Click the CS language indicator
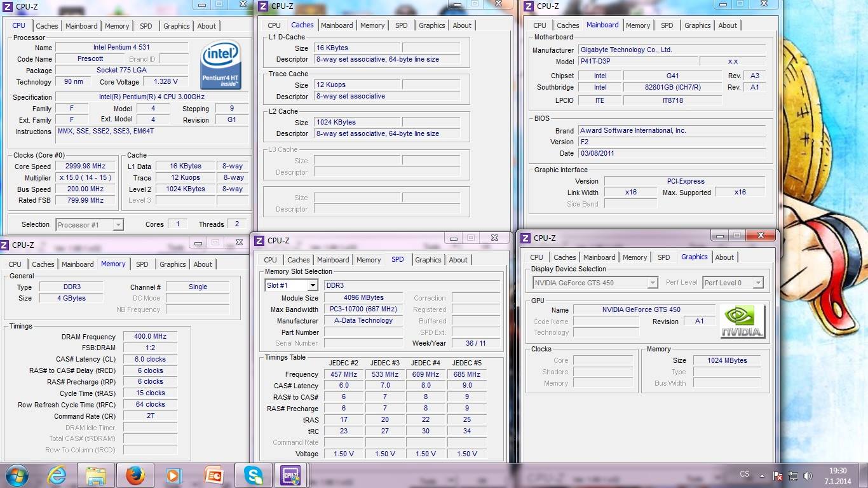The image size is (868, 488). (x=745, y=474)
